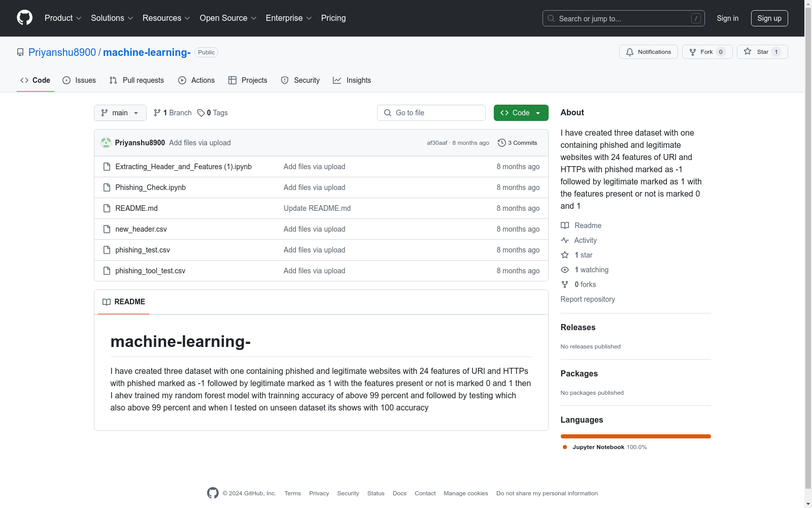Image resolution: width=812 pixels, height=508 pixels.
Task: Click the Manage cookies footer link
Action: pyautogui.click(x=466, y=493)
